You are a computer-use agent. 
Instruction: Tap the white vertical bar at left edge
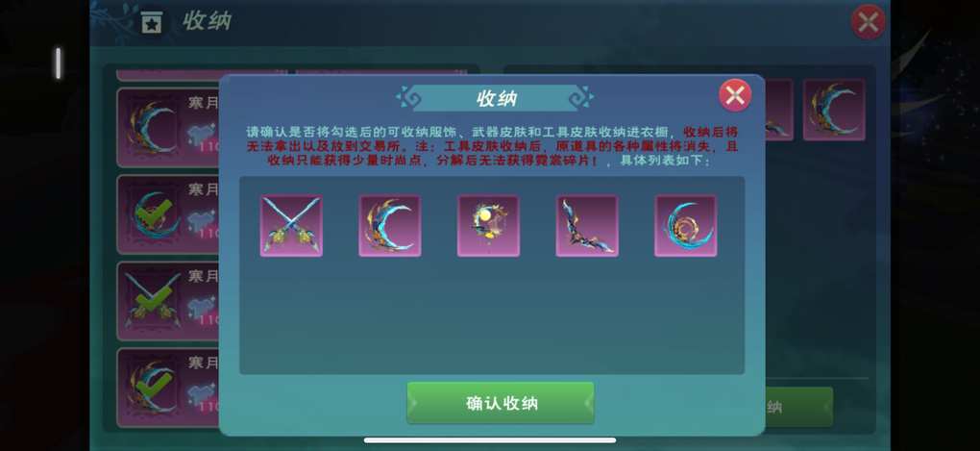click(x=58, y=63)
